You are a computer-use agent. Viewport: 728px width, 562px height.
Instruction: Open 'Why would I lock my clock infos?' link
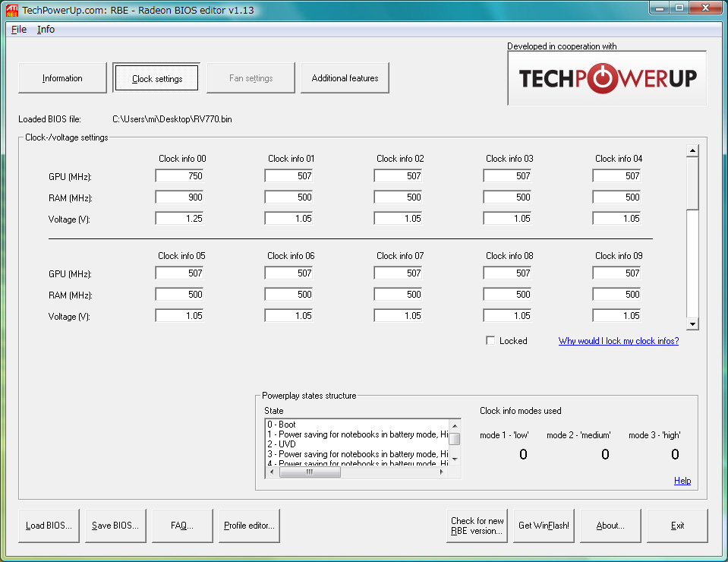pyautogui.click(x=618, y=341)
